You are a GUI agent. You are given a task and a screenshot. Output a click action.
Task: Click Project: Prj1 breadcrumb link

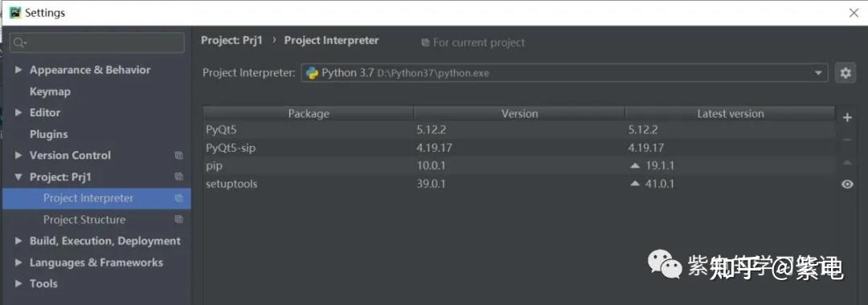tap(231, 40)
